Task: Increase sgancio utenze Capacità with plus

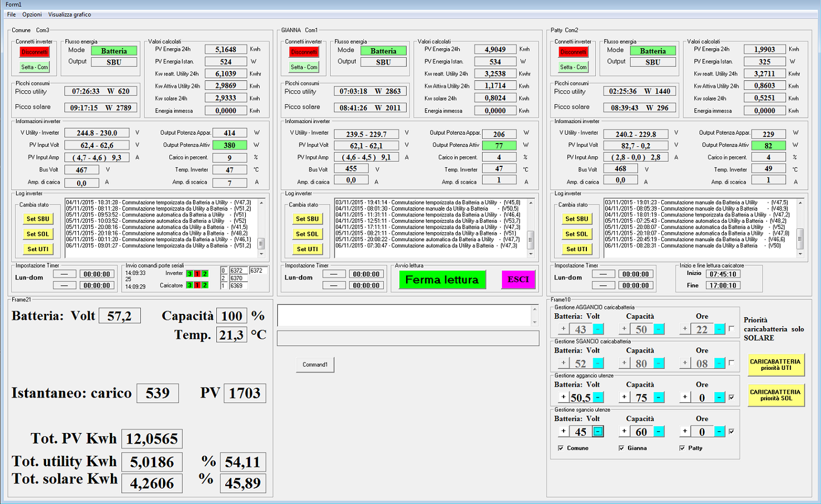Action: 624,431
